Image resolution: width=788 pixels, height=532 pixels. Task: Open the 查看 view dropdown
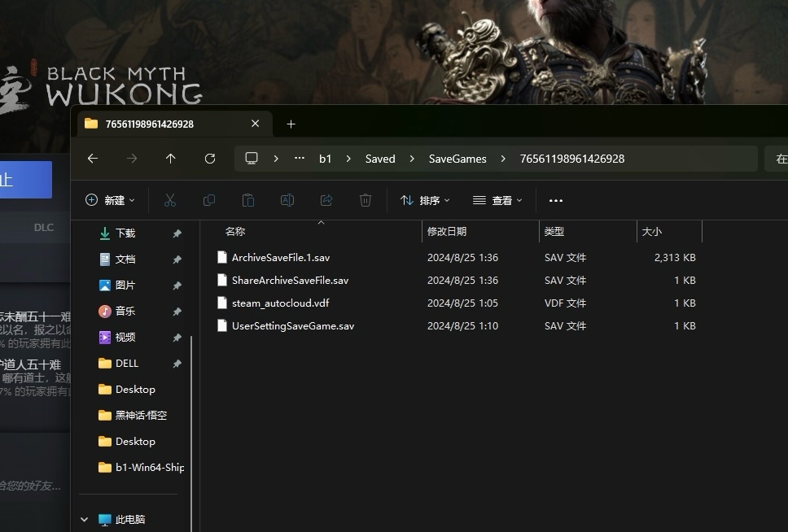497,200
